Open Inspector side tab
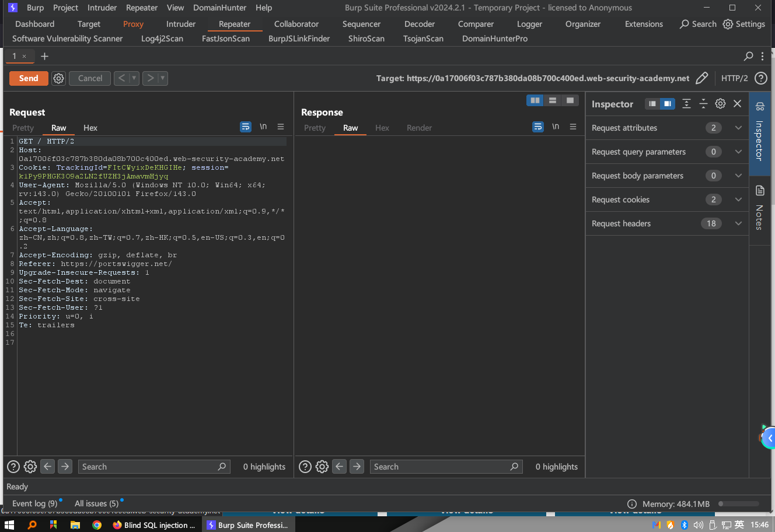 click(760, 133)
